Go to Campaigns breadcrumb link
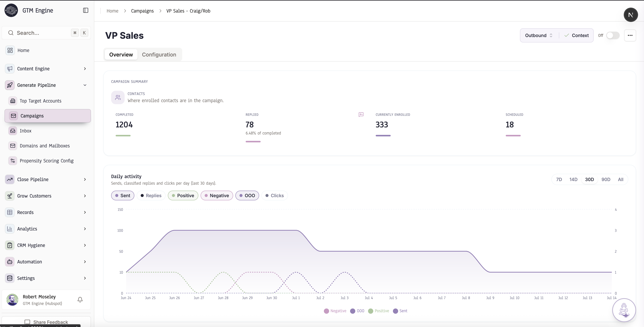Viewport: 644px width, 327px height. [142, 11]
